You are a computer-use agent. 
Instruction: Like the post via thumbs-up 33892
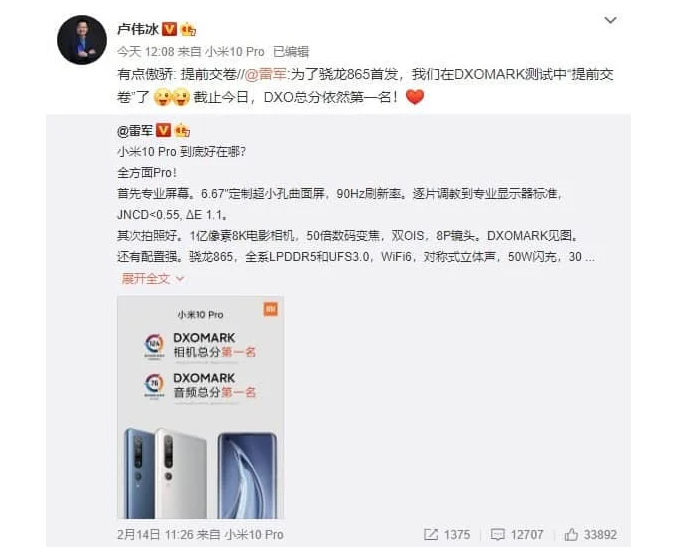coord(571,534)
